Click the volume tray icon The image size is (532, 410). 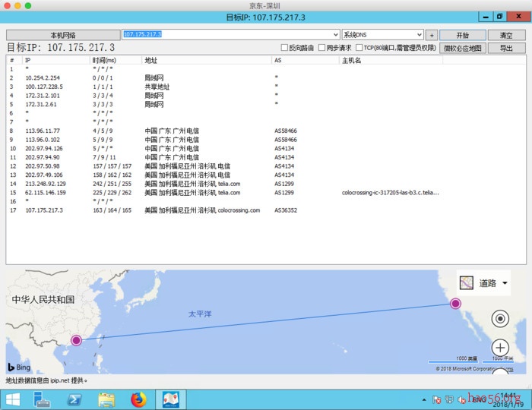pos(461,400)
